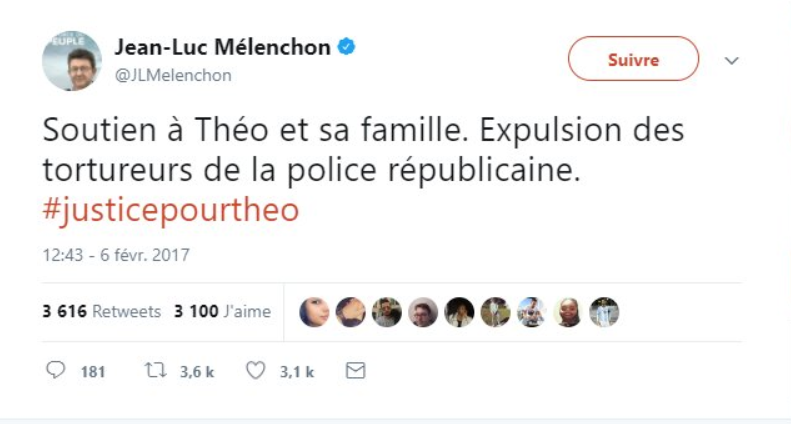Screen dimensions: 791x424
Task: Click the fifth liker avatar
Action: point(459,312)
